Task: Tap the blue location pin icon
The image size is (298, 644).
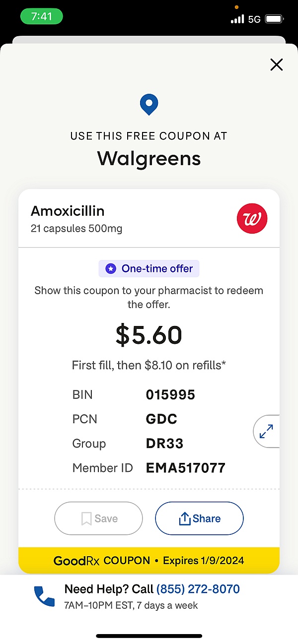Action: point(149,105)
